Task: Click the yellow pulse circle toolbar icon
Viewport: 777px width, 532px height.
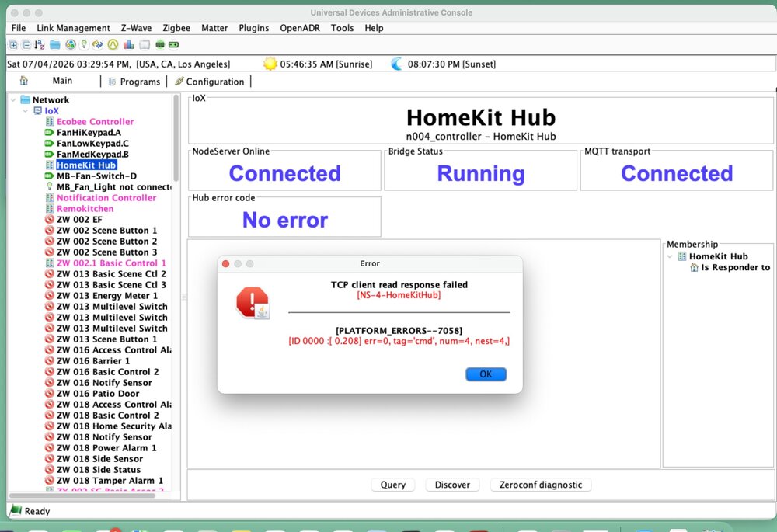Action: [x=113, y=45]
